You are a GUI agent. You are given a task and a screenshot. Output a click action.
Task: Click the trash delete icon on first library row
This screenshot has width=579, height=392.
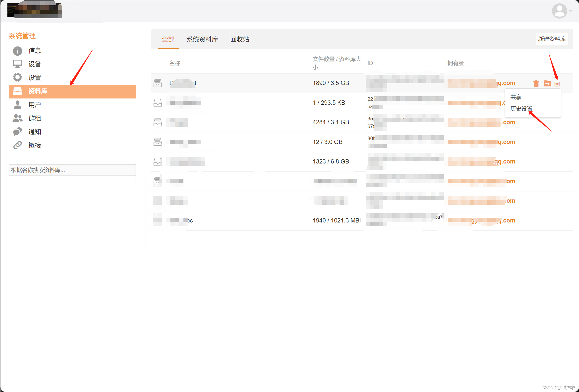point(536,83)
